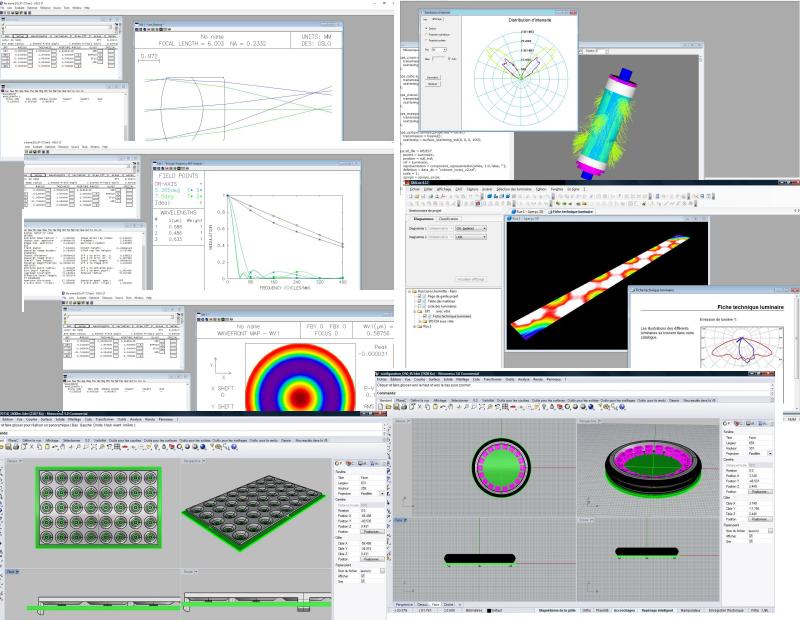Click black Défaut layer swatch in Rhino status bar

tap(489, 610)
